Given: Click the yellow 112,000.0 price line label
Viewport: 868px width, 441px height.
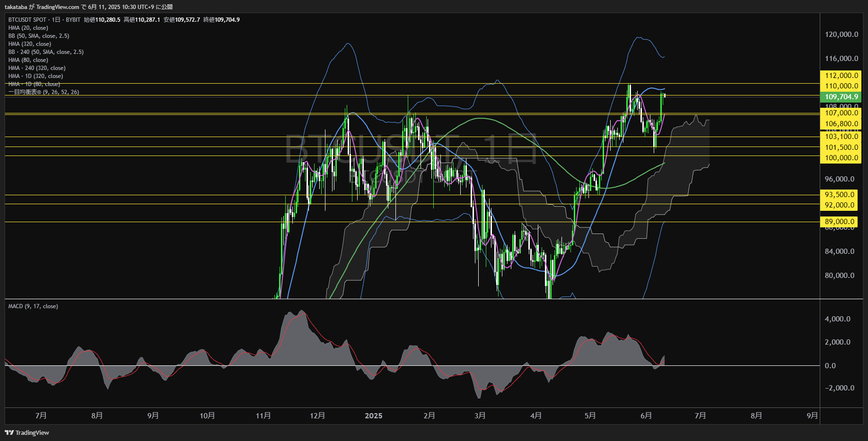Looking at the screenshot, I should (841, 76).
